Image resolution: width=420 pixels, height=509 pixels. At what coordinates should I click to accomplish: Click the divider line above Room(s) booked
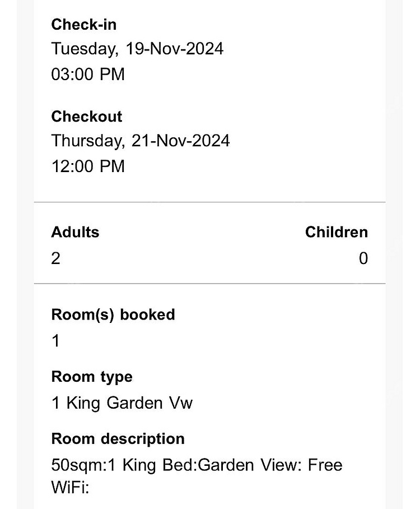pyautogui.click(x=209, y=284)
